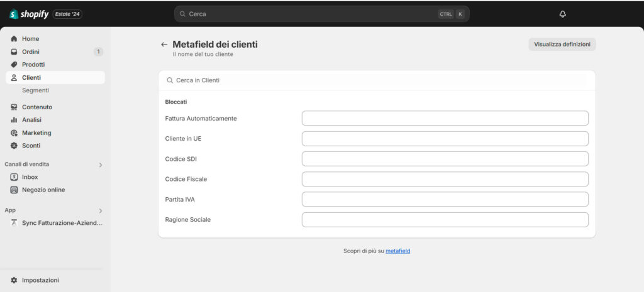
Task: Click the Cerca in Clienti search field
Action: [376, 80]
